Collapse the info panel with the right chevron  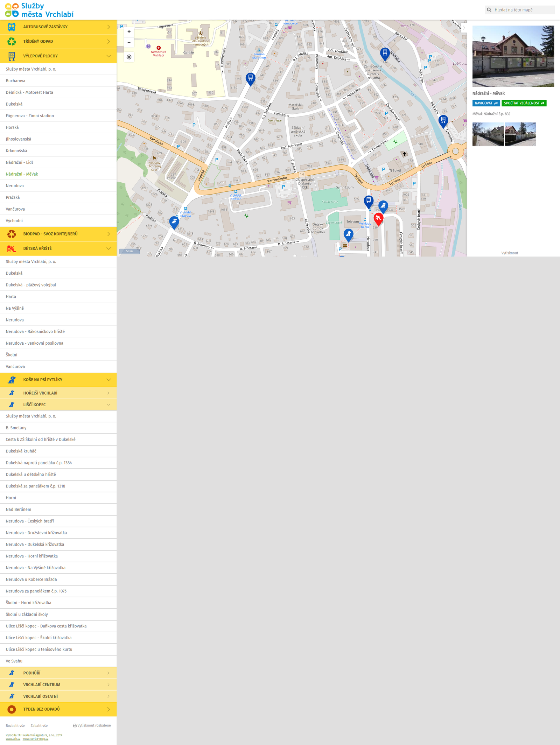point(464,28)
